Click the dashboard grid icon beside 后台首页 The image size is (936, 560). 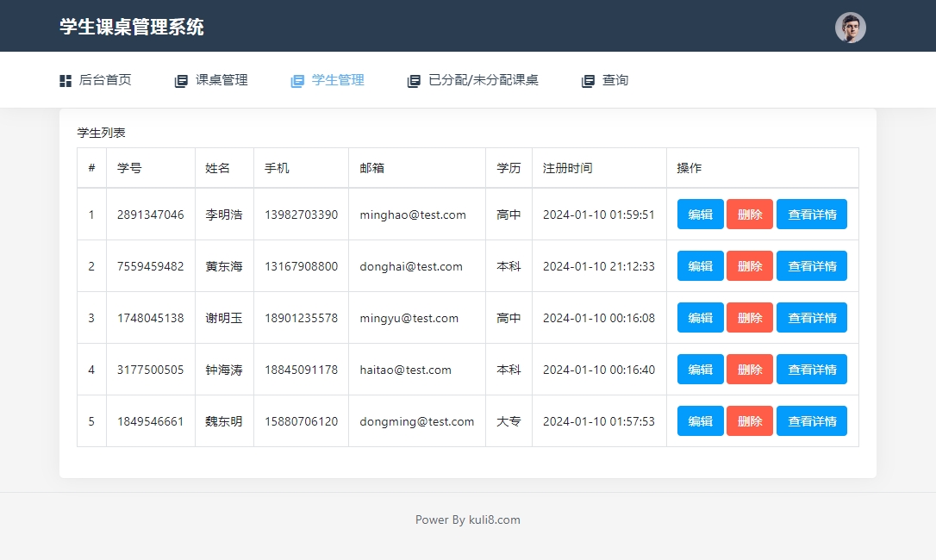(x=66, y=81)
